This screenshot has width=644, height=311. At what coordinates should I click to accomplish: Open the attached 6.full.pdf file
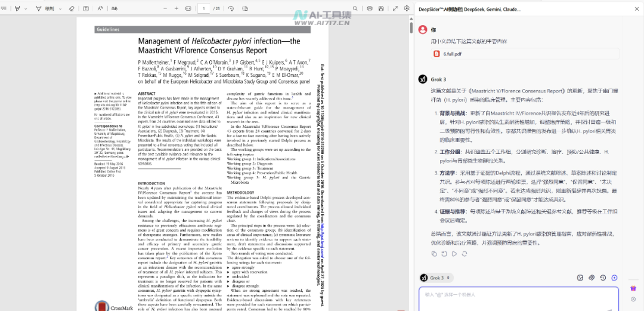point(452,54)
